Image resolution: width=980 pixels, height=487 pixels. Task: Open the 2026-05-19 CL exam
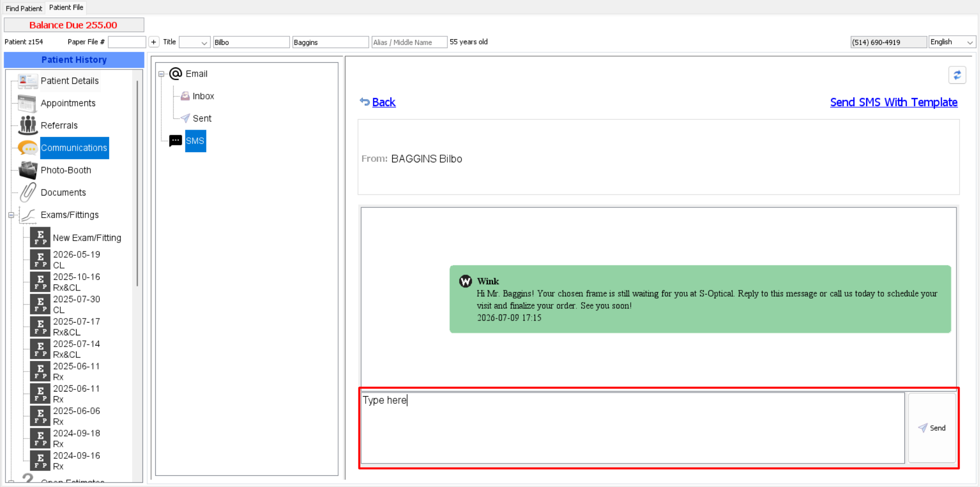click(77, 260)
